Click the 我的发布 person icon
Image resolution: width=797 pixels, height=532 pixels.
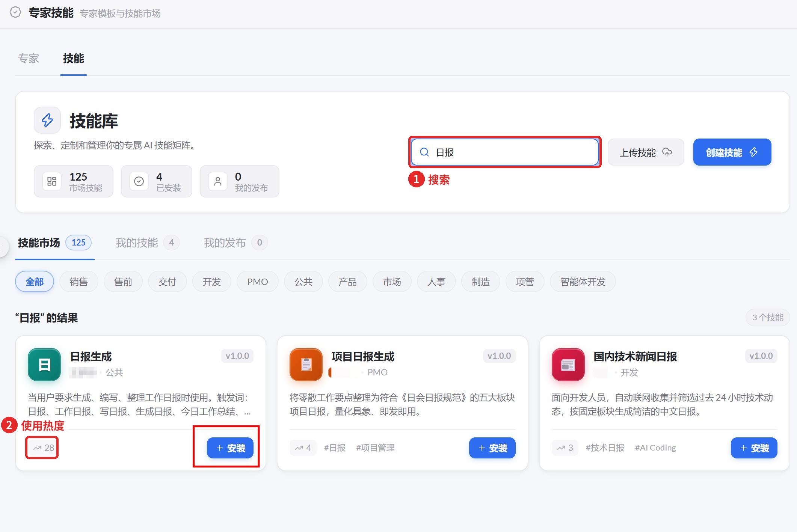pos(218,182)
